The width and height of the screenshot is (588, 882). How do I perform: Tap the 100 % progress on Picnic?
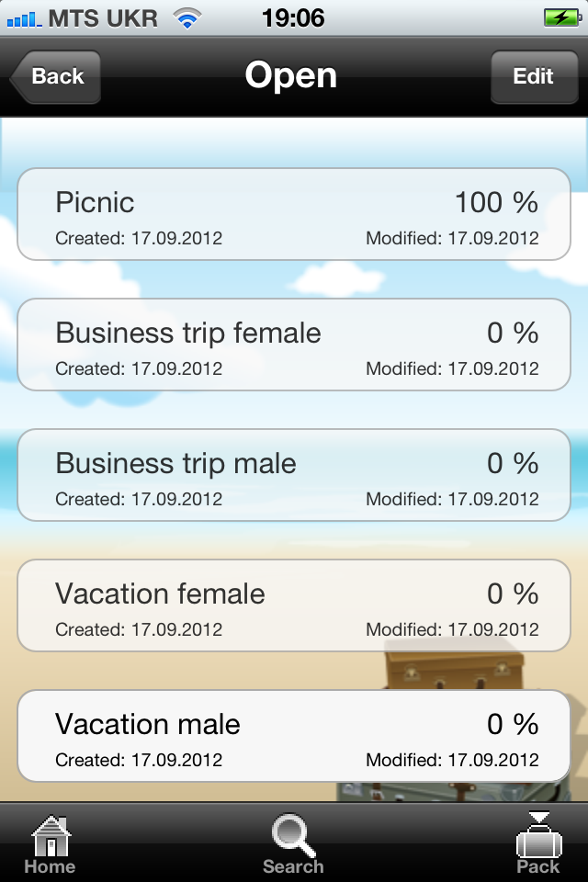tap(496, 202)
